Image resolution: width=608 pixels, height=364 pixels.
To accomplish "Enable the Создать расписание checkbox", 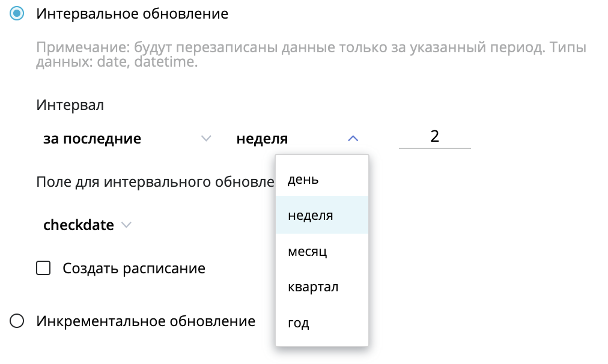I will pos(43,268).
